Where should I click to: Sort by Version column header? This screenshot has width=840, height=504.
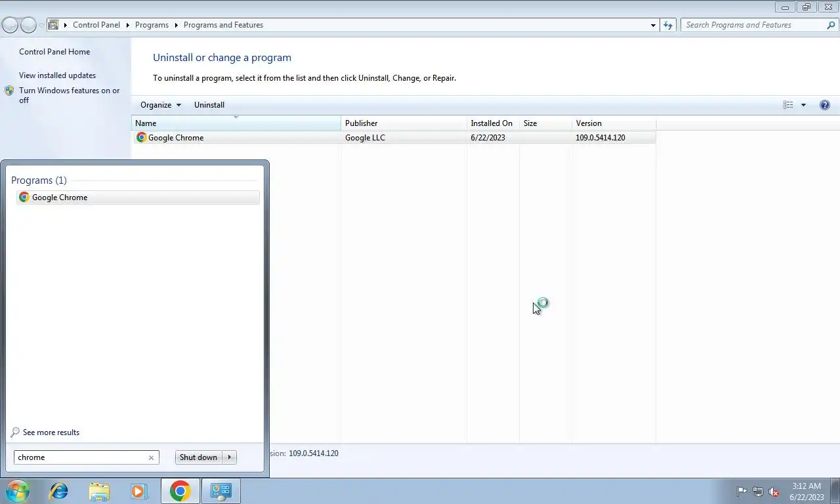pos(614,123)
